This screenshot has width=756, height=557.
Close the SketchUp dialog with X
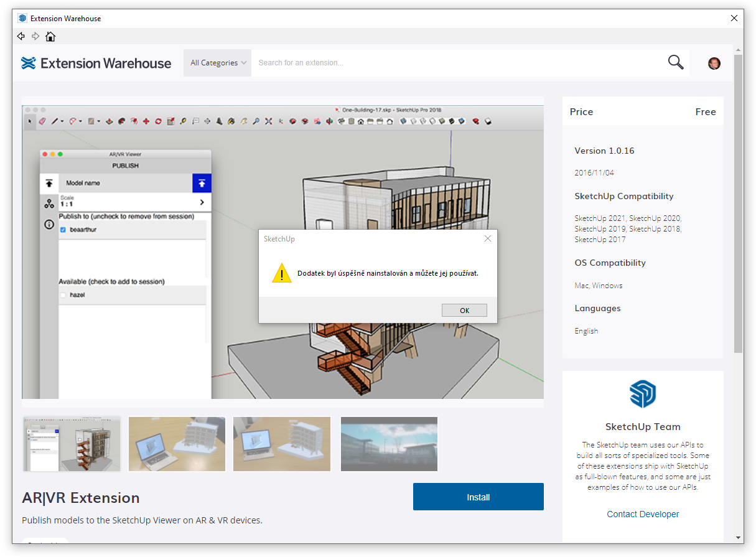488,238
